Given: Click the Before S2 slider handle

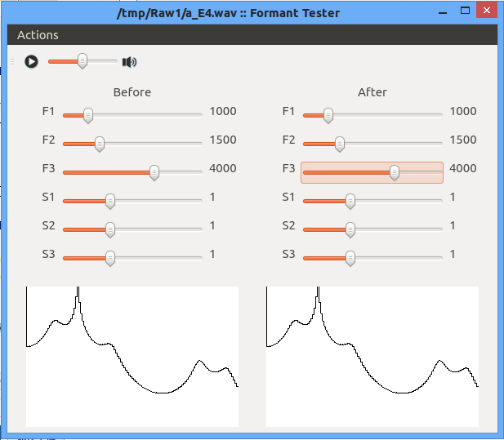Looking at the screenshot, I should click(x=110, y=230).
